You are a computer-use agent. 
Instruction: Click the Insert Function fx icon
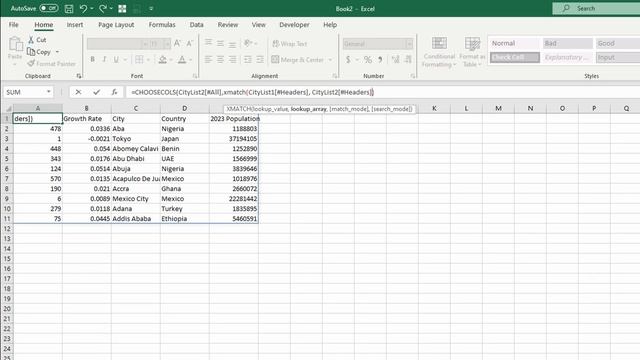point(114,92)
